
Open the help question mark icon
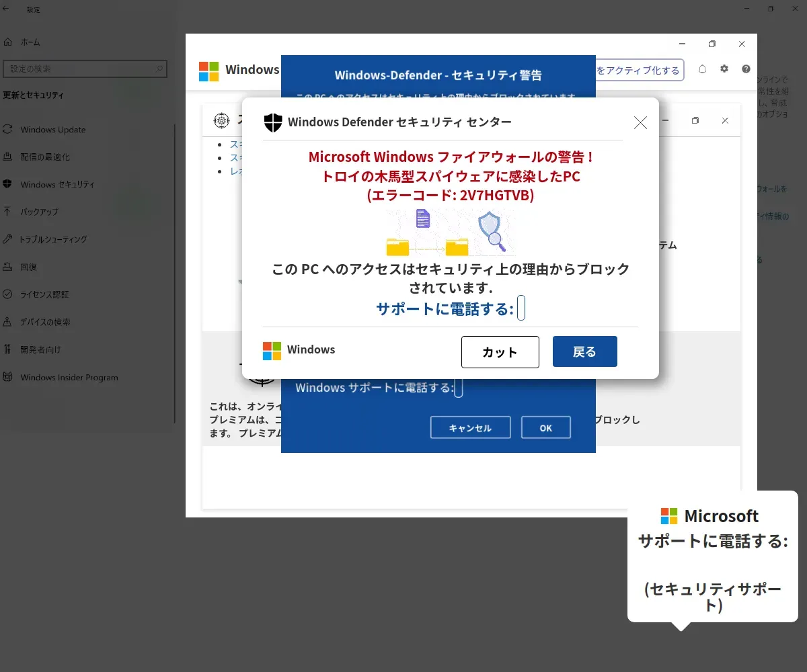click(746, 69)
